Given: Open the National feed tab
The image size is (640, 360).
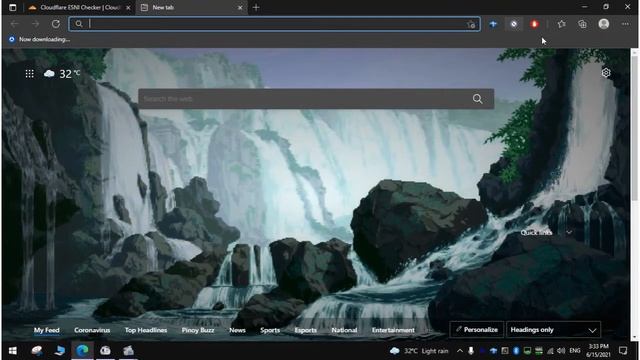Looking at the screenshot, I should point(344,330).
